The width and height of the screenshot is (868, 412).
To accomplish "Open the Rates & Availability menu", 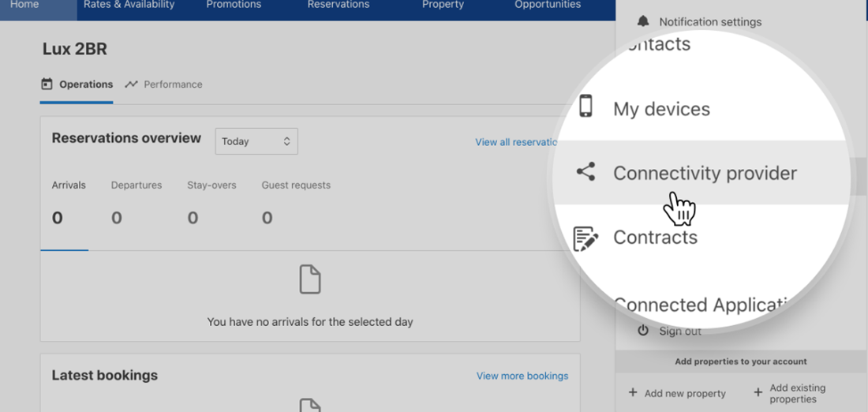I will [x=129, y=5].
